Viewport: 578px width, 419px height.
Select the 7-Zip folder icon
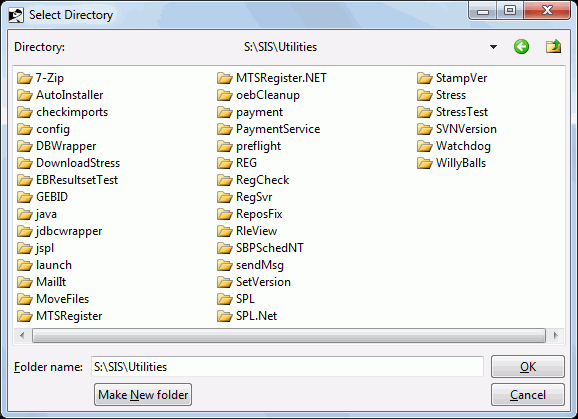[x=25, y=78]
